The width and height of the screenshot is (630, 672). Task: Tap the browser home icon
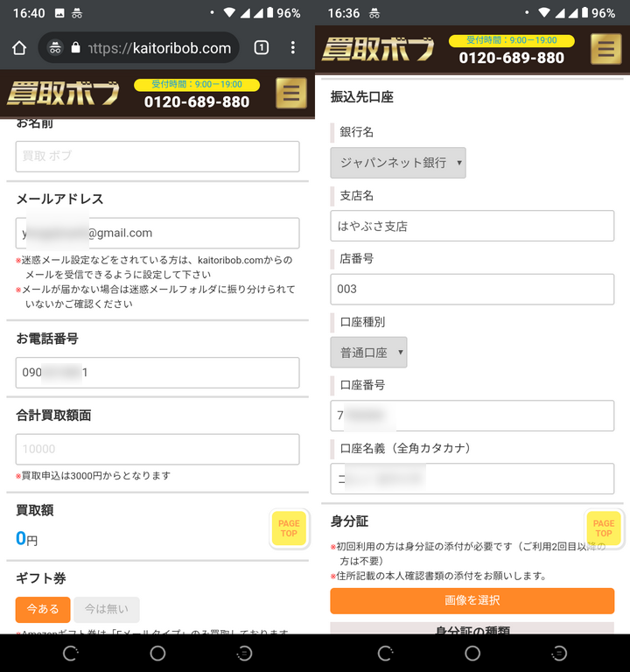tap(19, 47)
